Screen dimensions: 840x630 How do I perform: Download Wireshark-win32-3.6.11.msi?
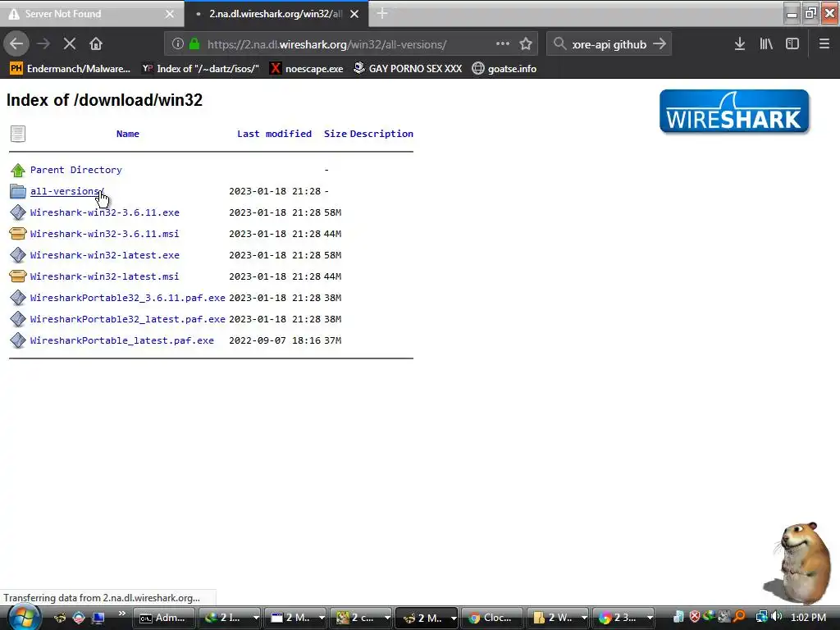(x=104, y=234)
